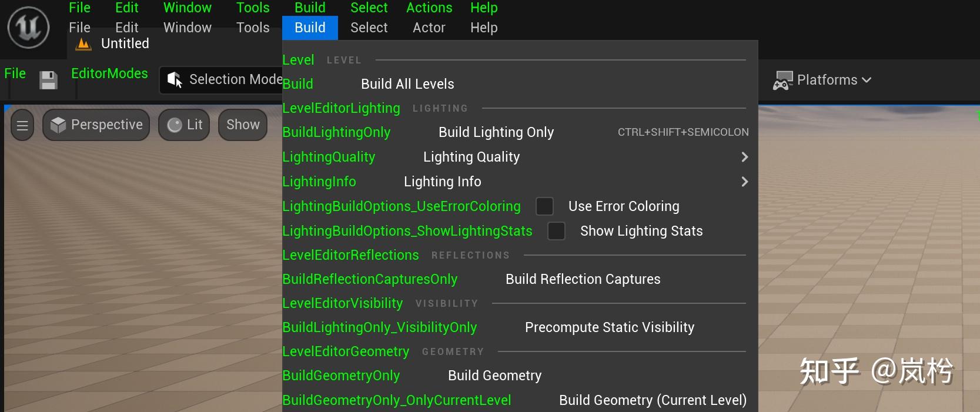Open the Window menu
This screenshot has width=980, height=412.
click(x=187, y=28)
